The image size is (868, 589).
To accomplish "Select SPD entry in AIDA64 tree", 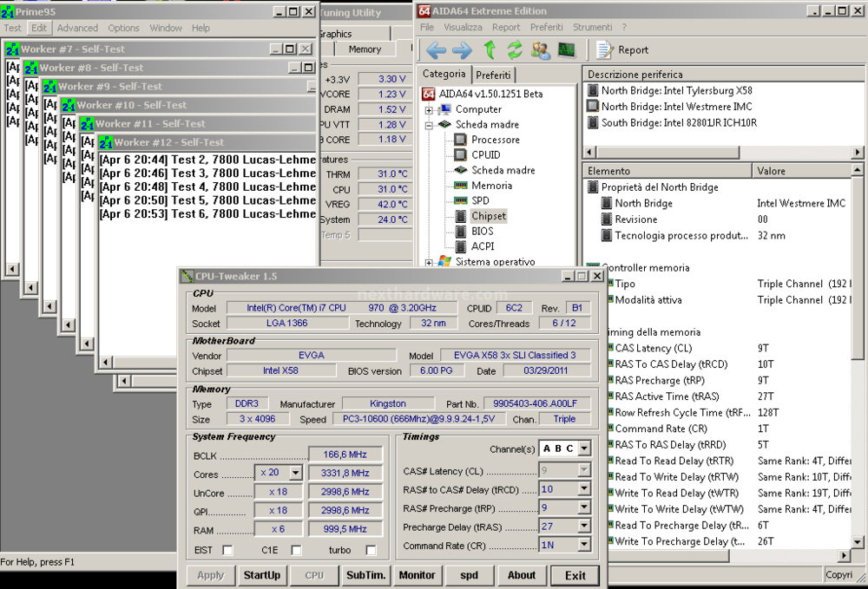I will tap(480, 200).
